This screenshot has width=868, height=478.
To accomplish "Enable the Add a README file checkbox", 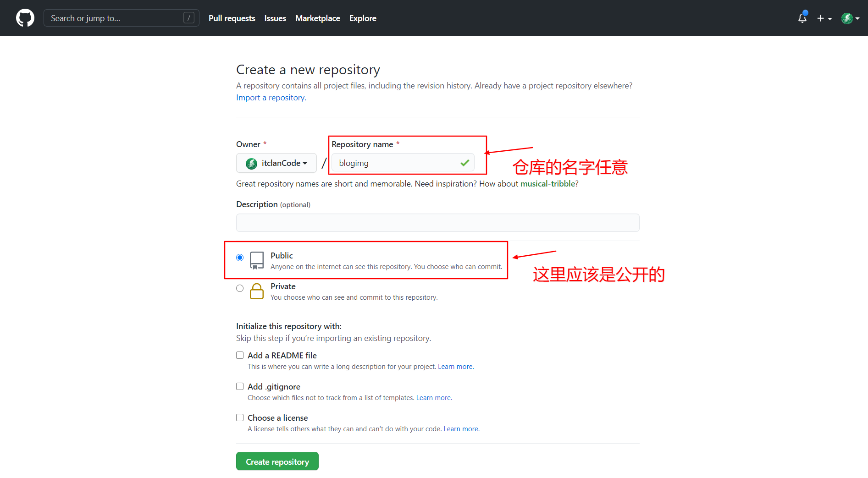I will coord(240,355).
